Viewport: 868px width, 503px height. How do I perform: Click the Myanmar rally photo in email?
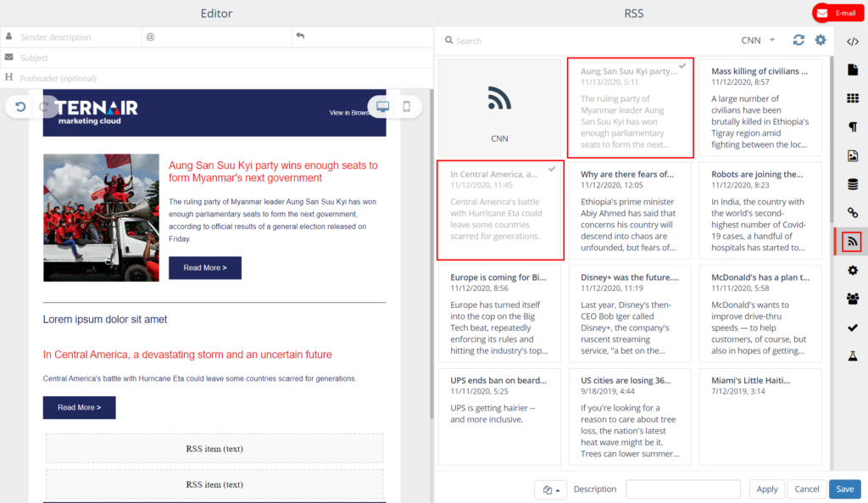pyautogui.click(x=102, y=218)
